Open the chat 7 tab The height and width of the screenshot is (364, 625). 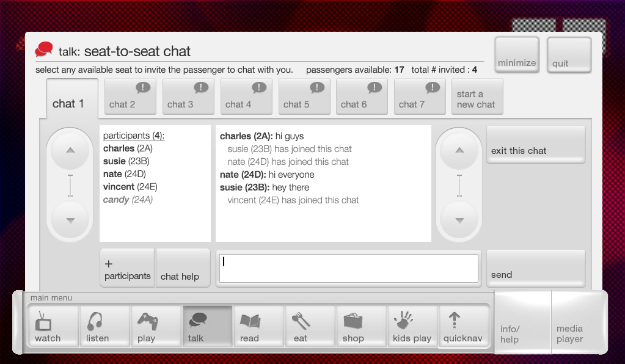point(420,96)
